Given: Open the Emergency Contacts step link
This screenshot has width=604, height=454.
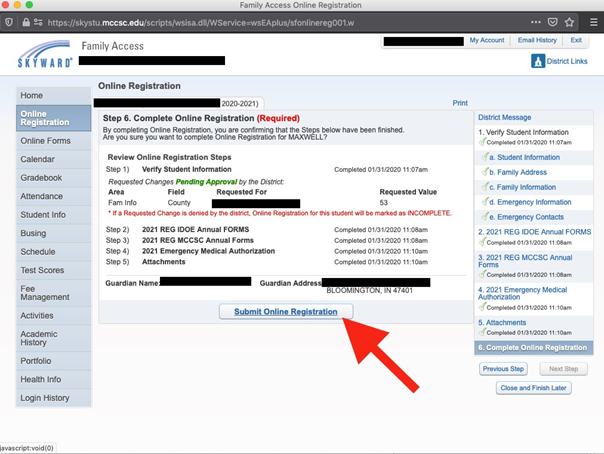Looking at the screenshot, I should pos(529,216).
